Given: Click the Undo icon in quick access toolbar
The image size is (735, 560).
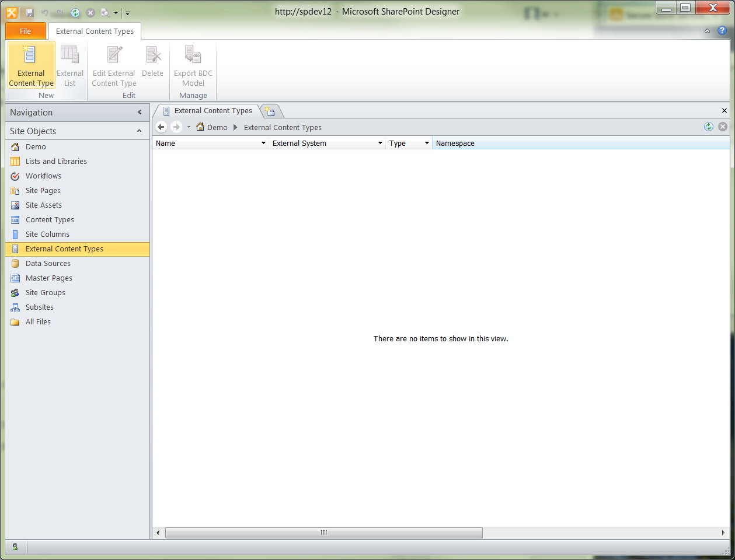Looking at the screenshot, I should pyautogui.click(x=45, y=12).
